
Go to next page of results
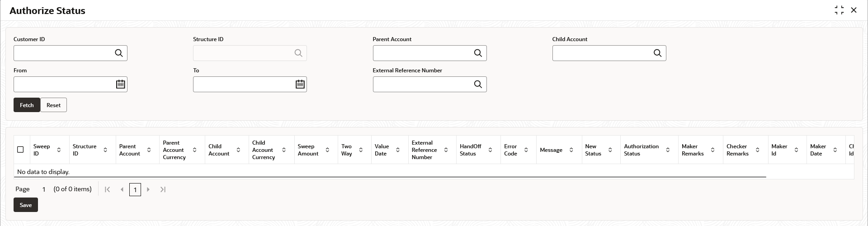click(x=148, y=189)
